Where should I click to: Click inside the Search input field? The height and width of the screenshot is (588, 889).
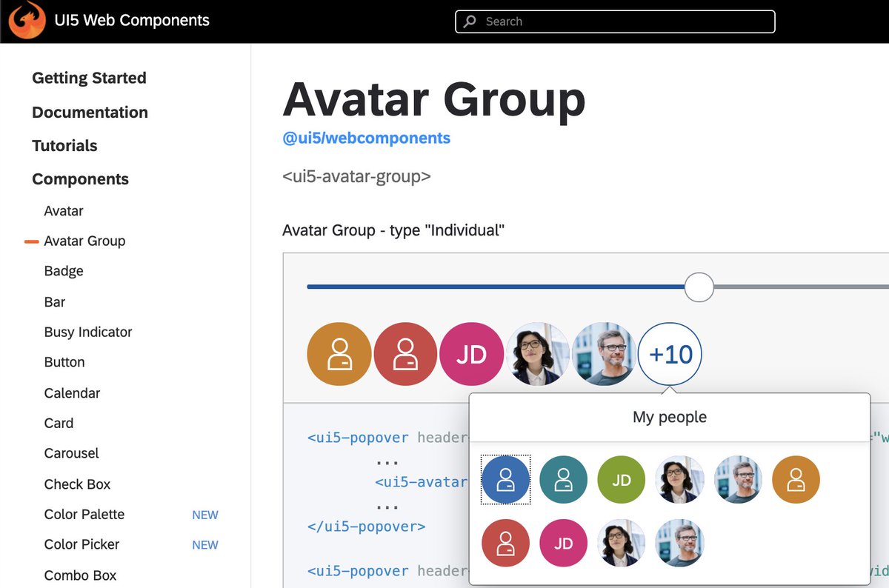coord(615,21)
